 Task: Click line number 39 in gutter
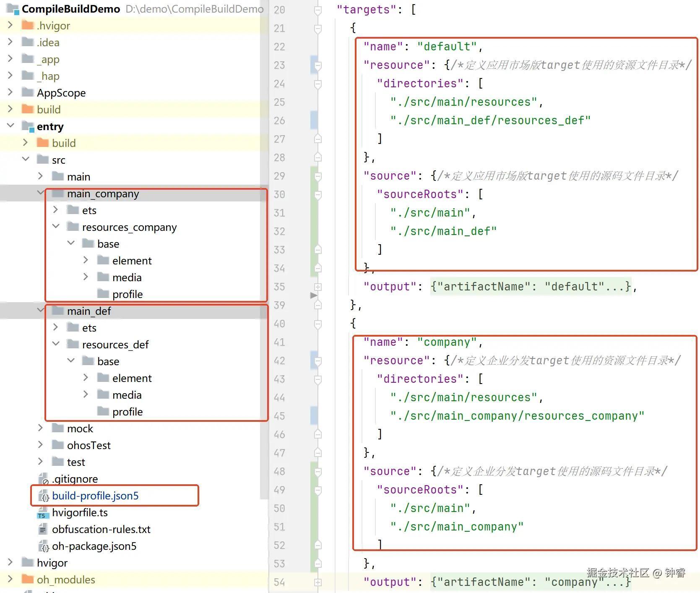(x=279, y=305)
